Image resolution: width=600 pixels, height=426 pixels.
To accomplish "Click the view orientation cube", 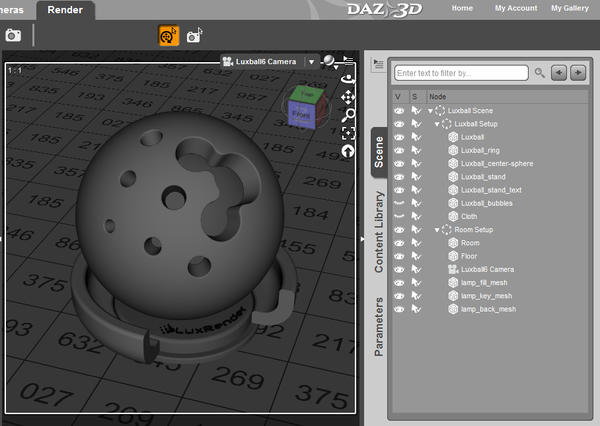I will pyautogui.click(x=307, y=106).
